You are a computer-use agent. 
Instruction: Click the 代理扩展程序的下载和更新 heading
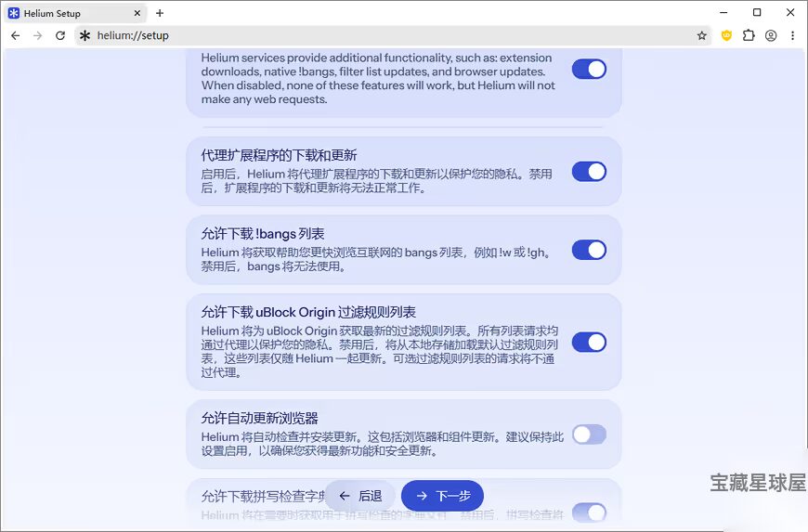pyautogui.click(x=279, y=155)
